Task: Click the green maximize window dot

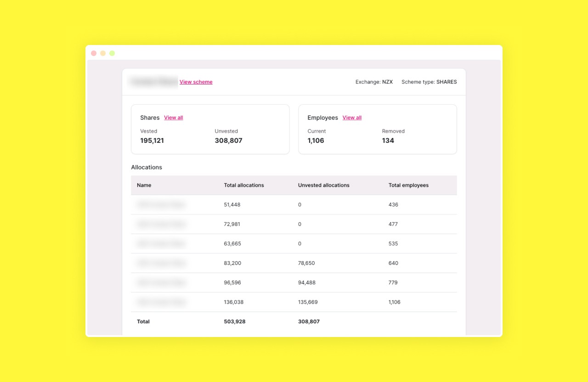Action: (x=112, y=53)
